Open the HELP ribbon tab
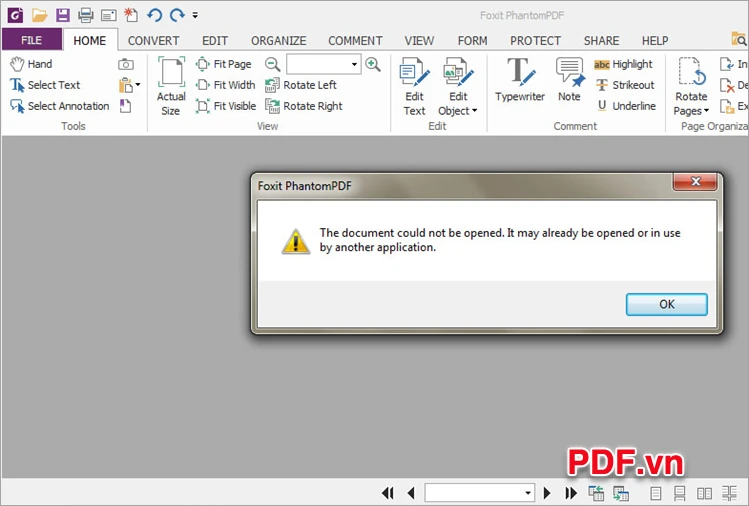Viewport: 749px width, 506px height. point(654,41)
